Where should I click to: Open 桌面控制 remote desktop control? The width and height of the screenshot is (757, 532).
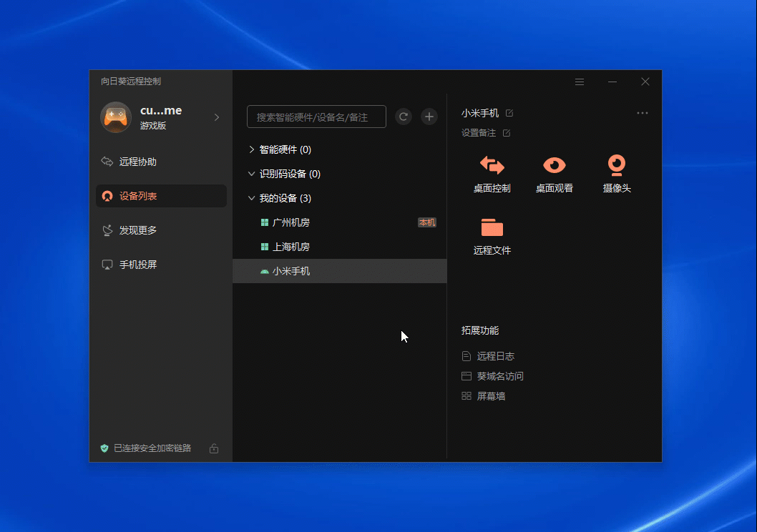pos(492,174)
